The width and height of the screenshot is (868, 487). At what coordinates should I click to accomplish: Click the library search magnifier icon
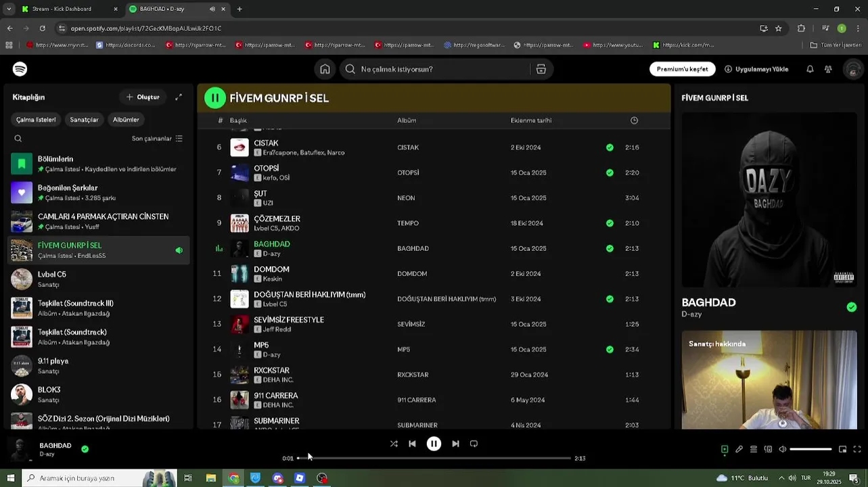click(x=18, y=139)
